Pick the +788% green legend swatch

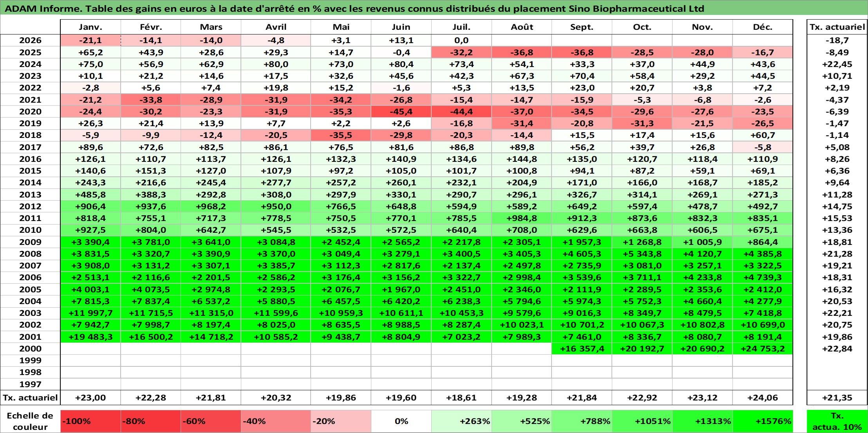(x=582, y=421)
